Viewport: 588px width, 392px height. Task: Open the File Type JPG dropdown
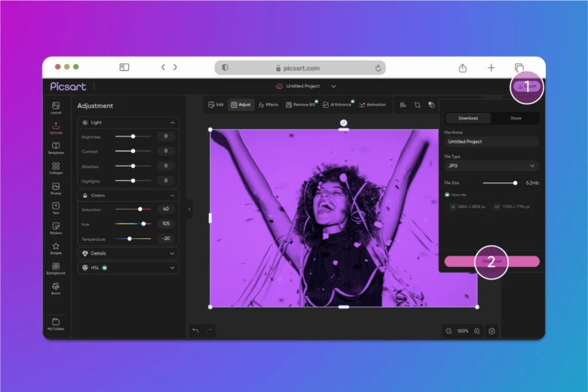coord(491,165)
